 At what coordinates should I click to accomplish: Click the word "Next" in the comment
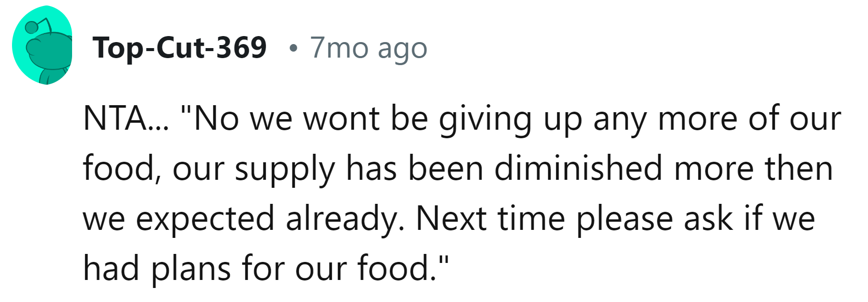coord(451,219)
